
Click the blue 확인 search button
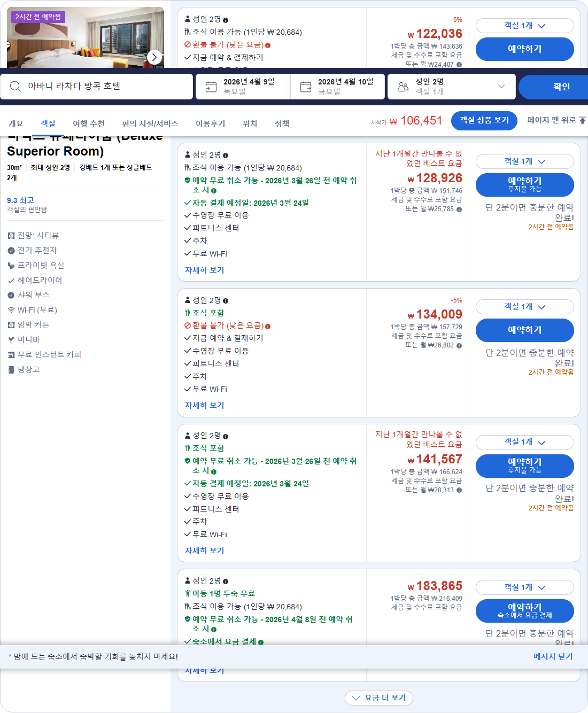(x=554, y=87)
